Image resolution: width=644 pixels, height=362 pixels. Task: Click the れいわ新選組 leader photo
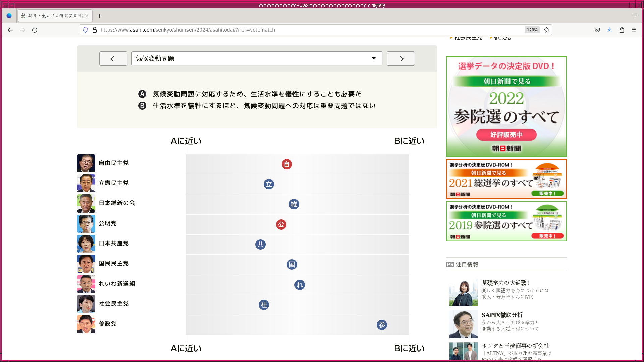(86, 284)
